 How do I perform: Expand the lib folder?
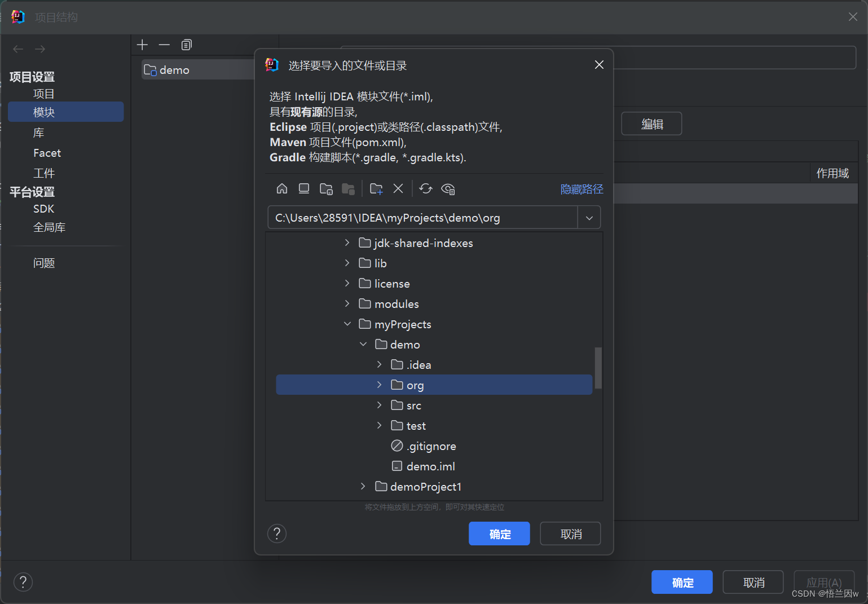point(347,263)
